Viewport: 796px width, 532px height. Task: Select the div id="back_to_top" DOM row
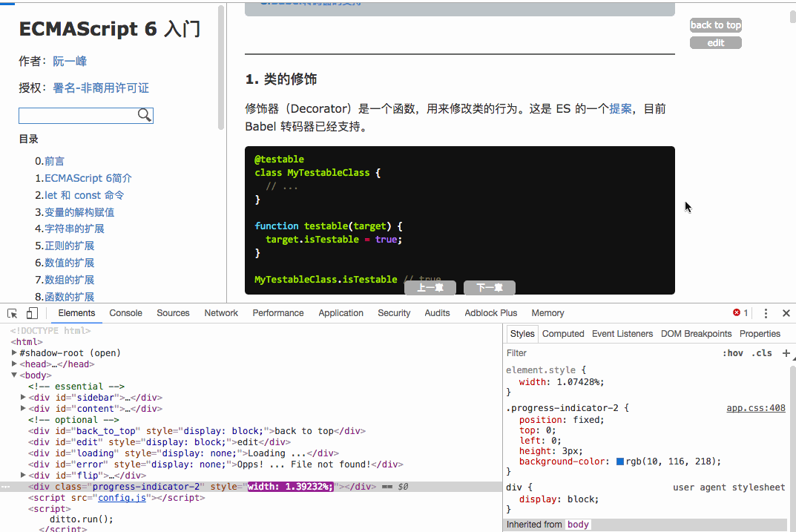pos(197,430)
